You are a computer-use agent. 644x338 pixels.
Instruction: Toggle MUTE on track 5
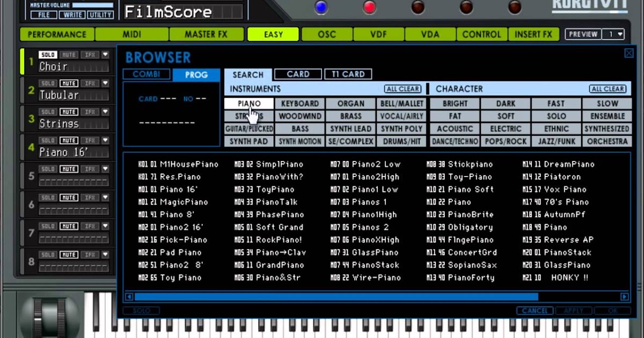tap(68, 168)
